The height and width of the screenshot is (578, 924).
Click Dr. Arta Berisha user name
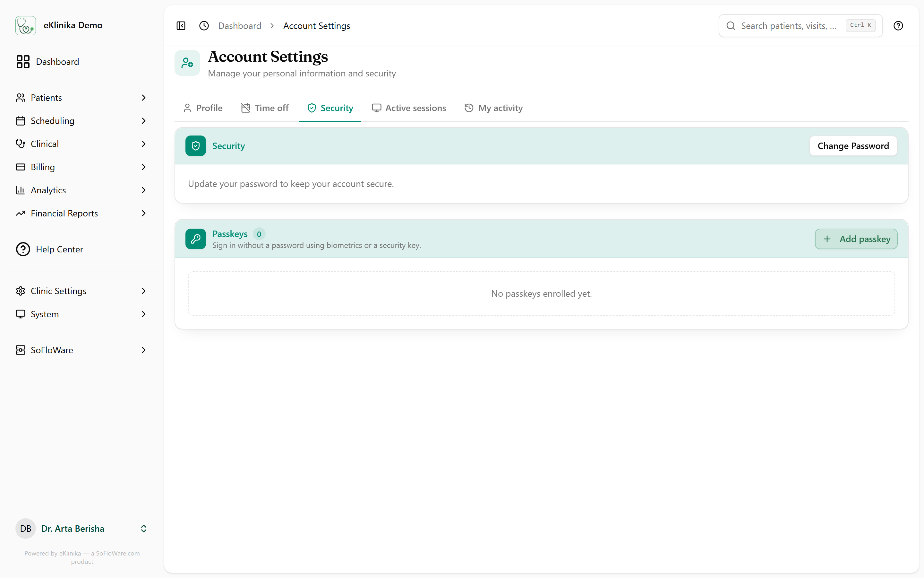[x=73, y=529]
